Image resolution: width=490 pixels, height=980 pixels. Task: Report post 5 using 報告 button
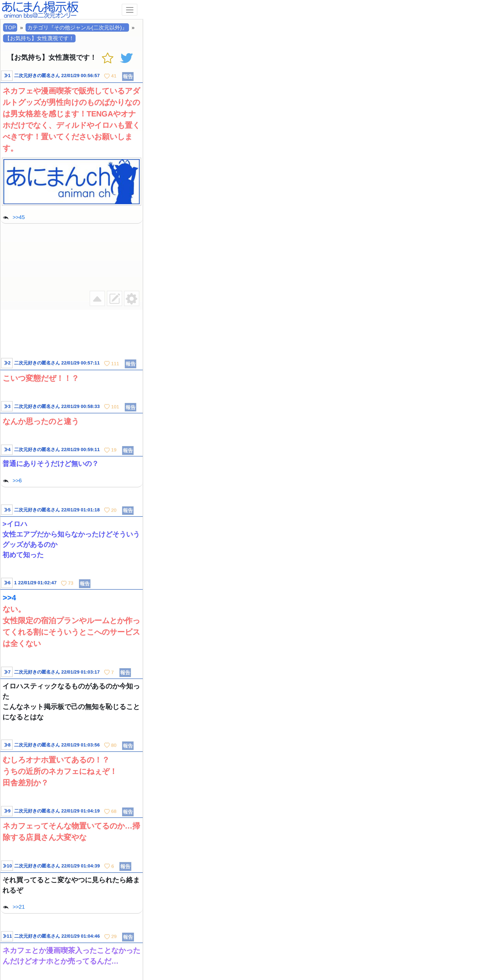click(x=128, y=510)
